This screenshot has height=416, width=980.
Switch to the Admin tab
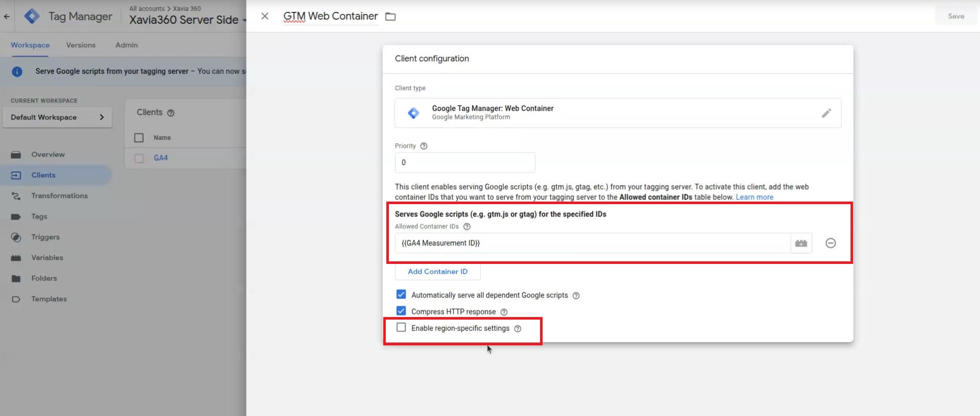click(x=126, y=45)
